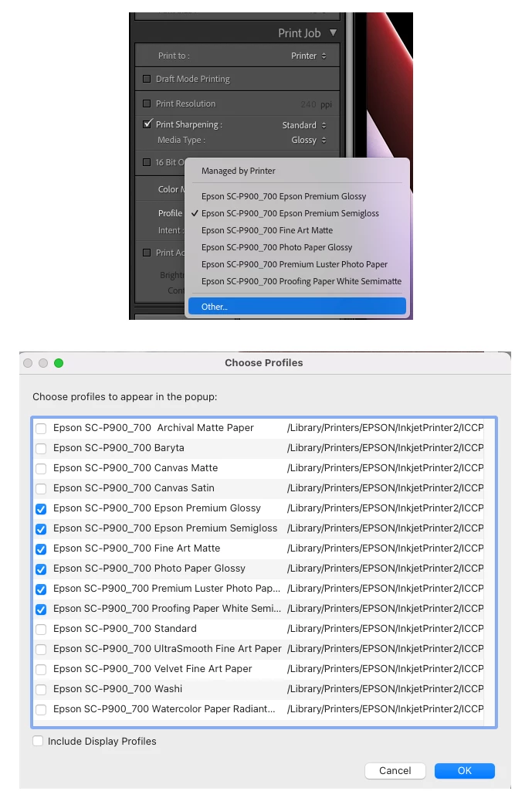532x798 pixels.
Task: Check the Canvas Matte profile checkbox
Action: pos(41,469)
